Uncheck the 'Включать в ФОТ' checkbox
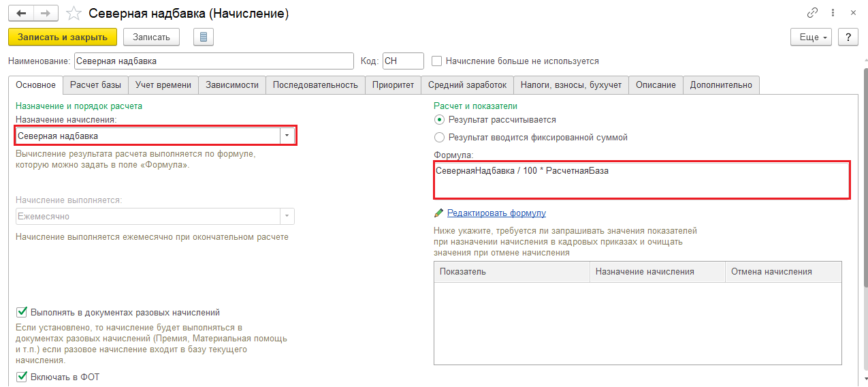The height and width of the screenshot is (387, 868). pyautogui.click(x=22, y=377)
